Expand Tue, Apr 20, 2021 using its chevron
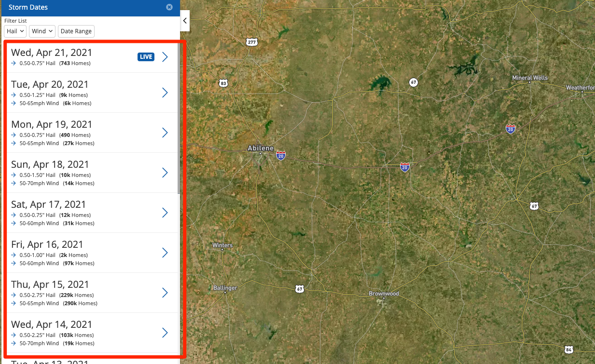This screenshot has height=364, width=595. [x=165, y=93]
